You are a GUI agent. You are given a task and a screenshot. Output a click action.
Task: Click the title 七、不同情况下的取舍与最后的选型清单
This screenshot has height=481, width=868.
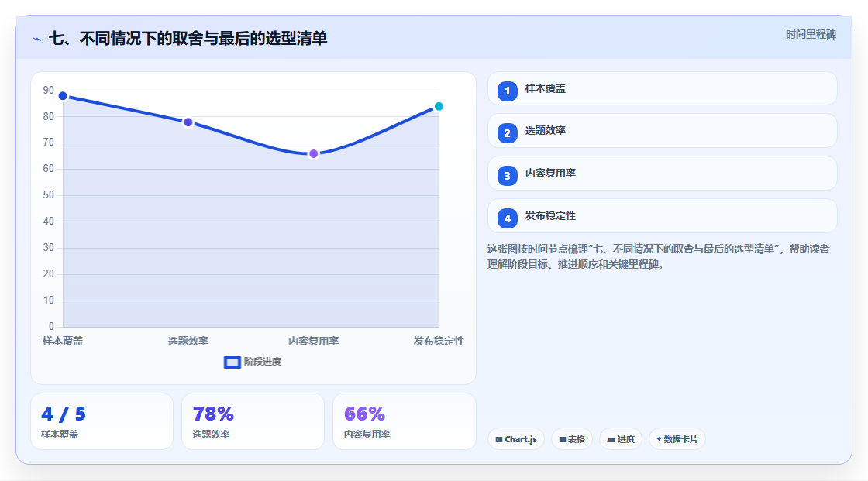[x=188, y=38]
